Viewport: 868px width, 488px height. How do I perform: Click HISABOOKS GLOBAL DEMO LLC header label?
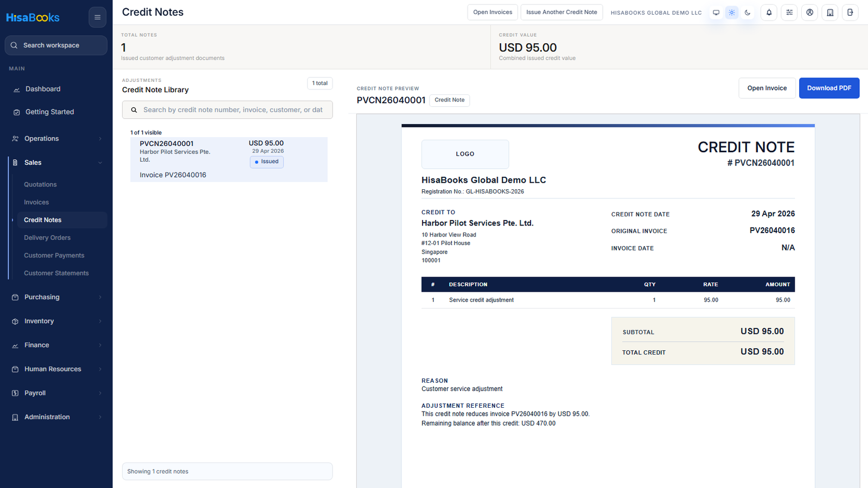656,12
